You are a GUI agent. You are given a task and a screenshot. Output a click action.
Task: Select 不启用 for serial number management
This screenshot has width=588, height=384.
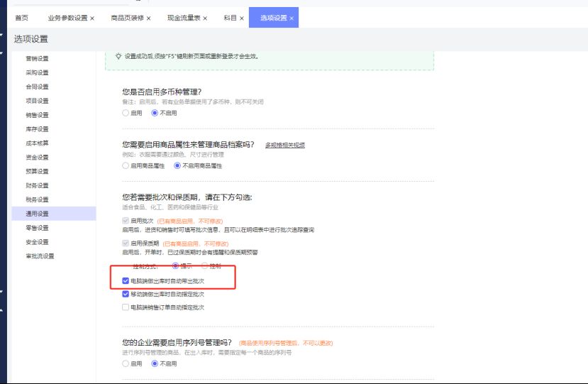(155, 363)
